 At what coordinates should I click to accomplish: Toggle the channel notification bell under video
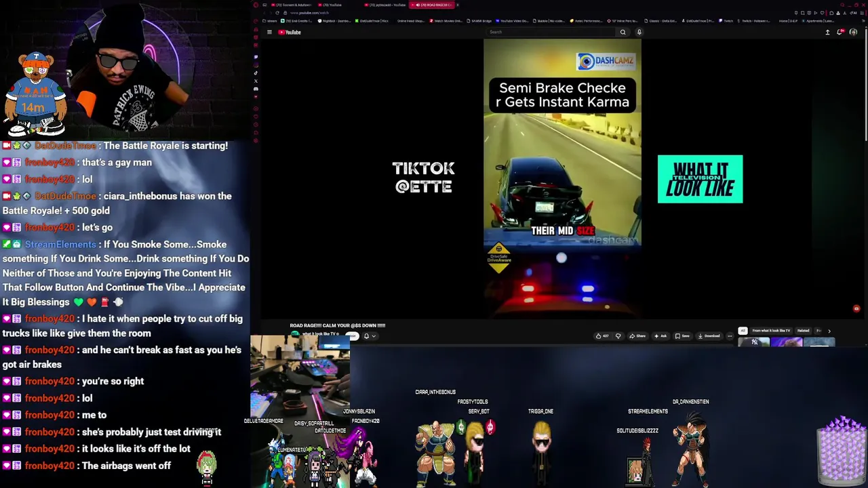point(366,336)
